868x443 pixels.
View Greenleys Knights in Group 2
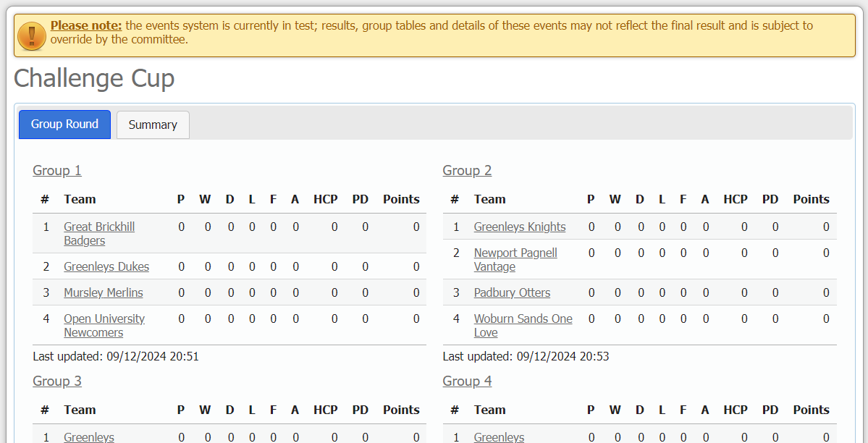point(520,227)
